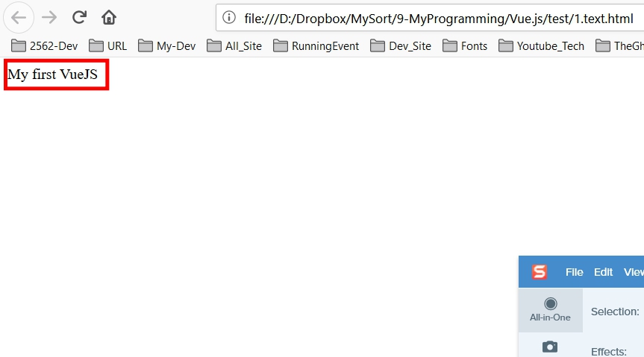The height and width of the screenshot is (357, 644).
Task: Open the 2562-Dev bookmark folder
Action: coord(44,46)
